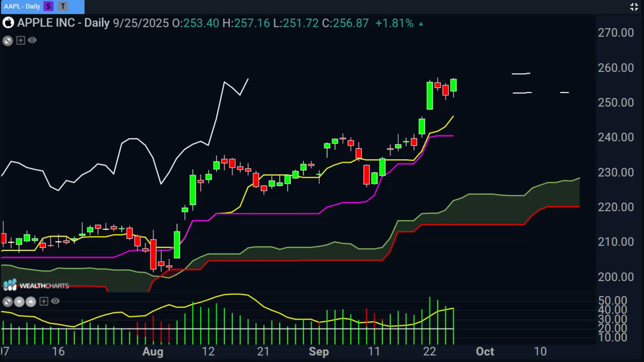Add indicator to lower pane plus icon
Image resolution: width=644 pixels, height=362 pixels.
44,301
